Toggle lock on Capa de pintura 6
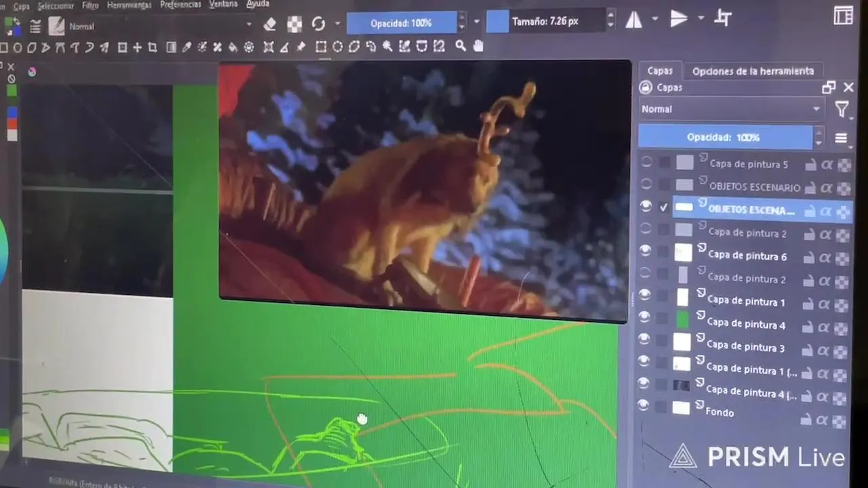 810,258
